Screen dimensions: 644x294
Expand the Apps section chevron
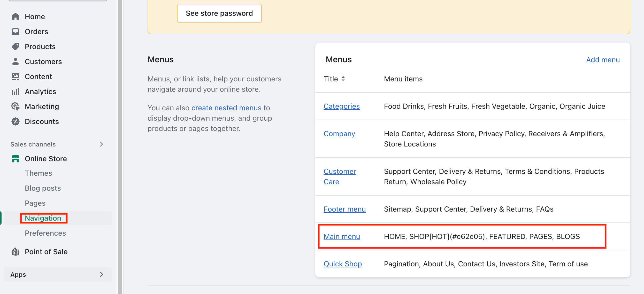101,274
